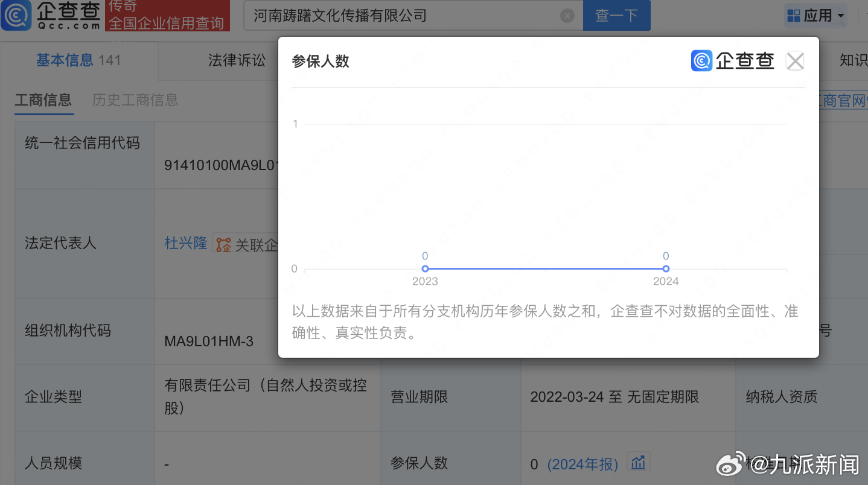
Task: Close the 参保人数 popup
Action: click(x=795, y=61)
